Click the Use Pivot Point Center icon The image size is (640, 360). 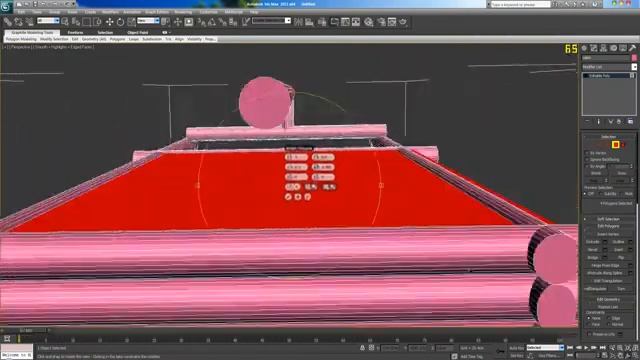[165, 22]
